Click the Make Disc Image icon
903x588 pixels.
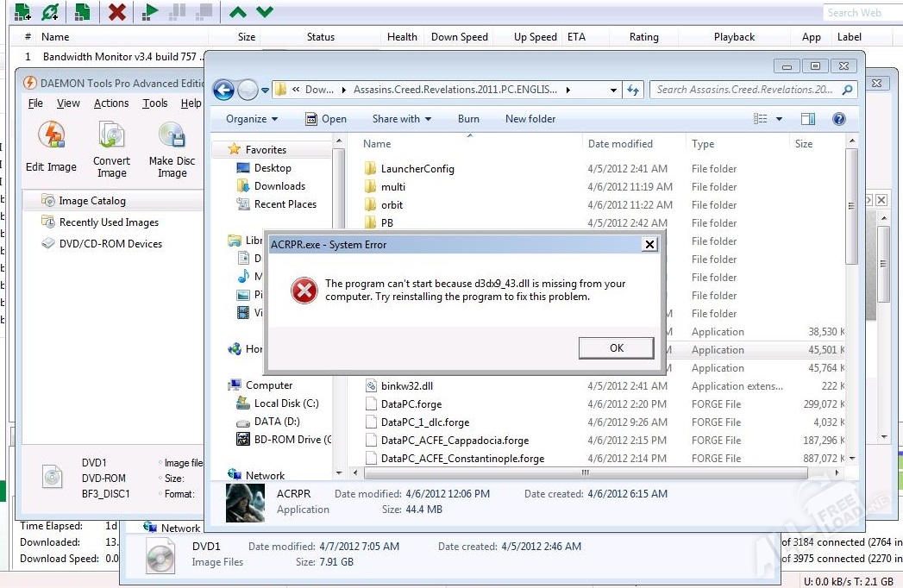(x=172, y=137)
